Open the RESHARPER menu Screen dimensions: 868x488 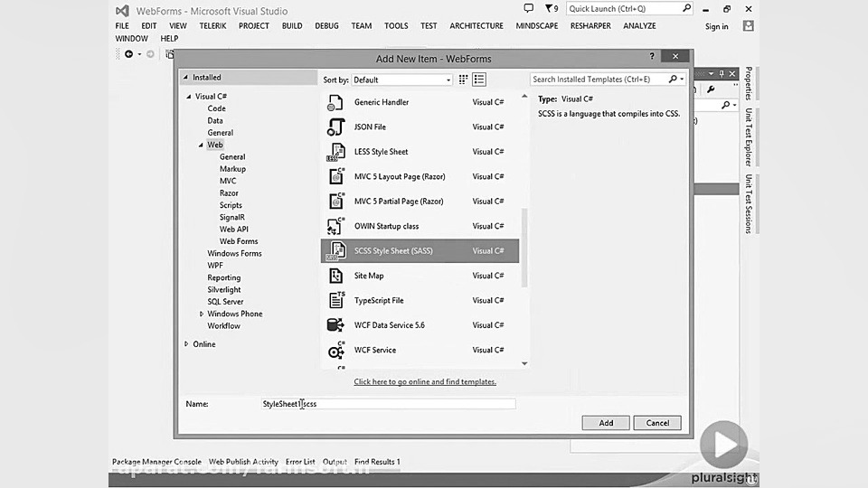tap(590, 26)
